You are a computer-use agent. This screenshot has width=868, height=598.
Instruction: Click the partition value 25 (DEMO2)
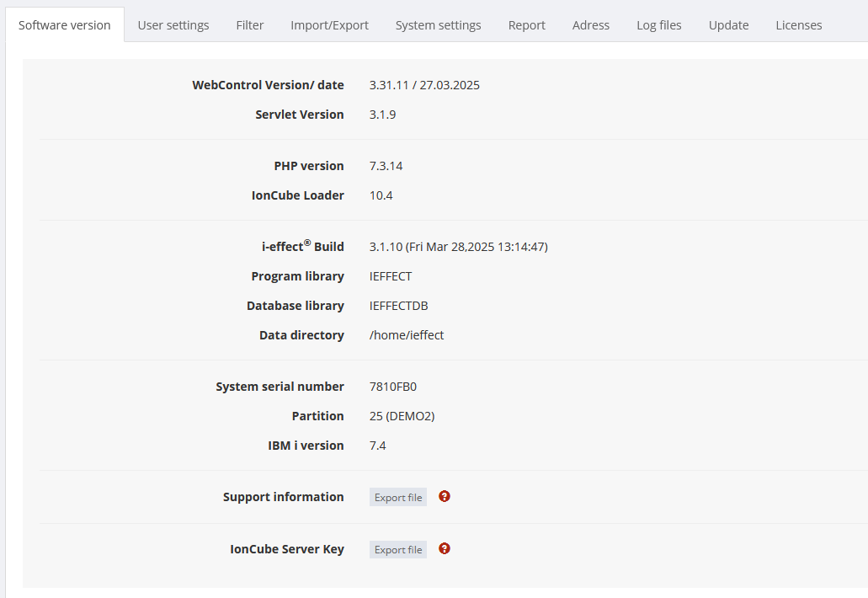pos(402,416)
